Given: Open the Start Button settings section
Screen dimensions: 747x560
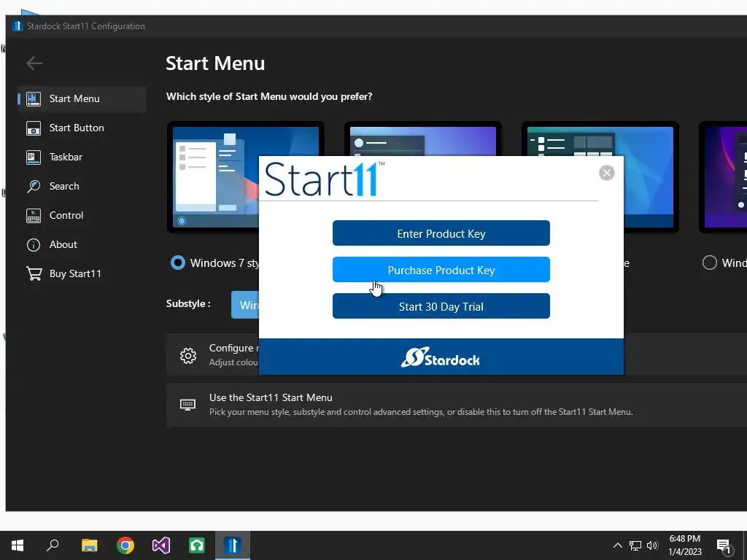Looking at the screenshot, I should (x=82, y=128).
